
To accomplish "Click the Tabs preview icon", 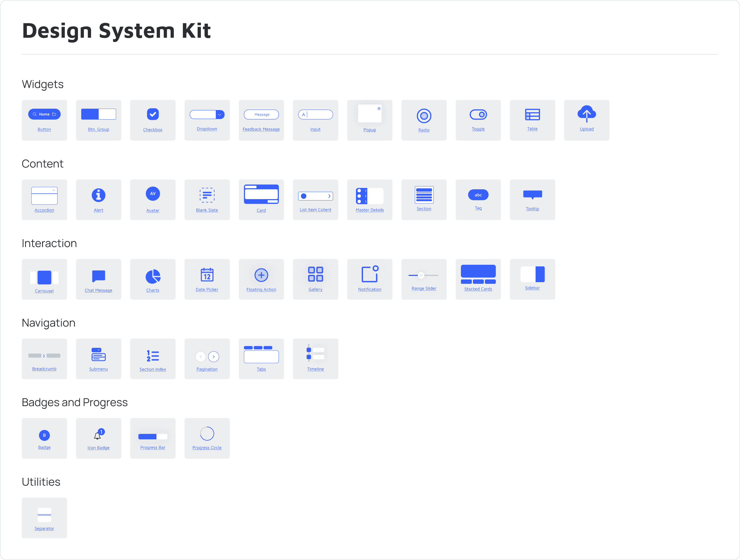I will click(261, 354).
